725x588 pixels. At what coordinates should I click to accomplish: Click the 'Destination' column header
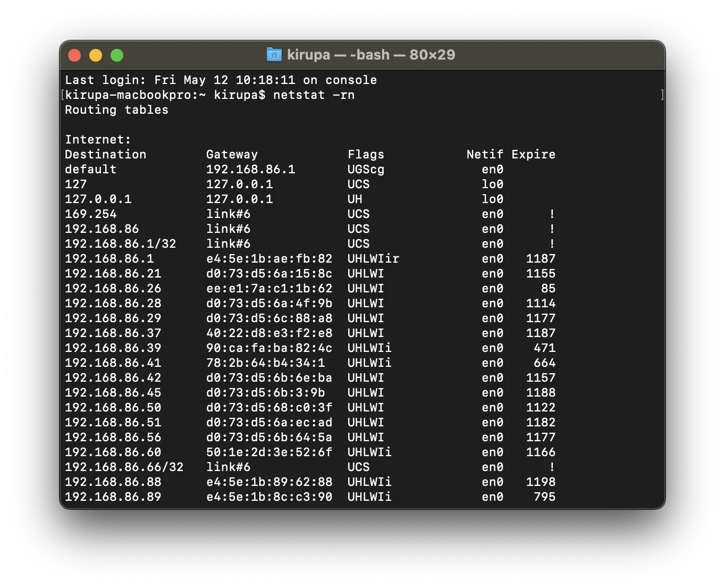(105, 155)
